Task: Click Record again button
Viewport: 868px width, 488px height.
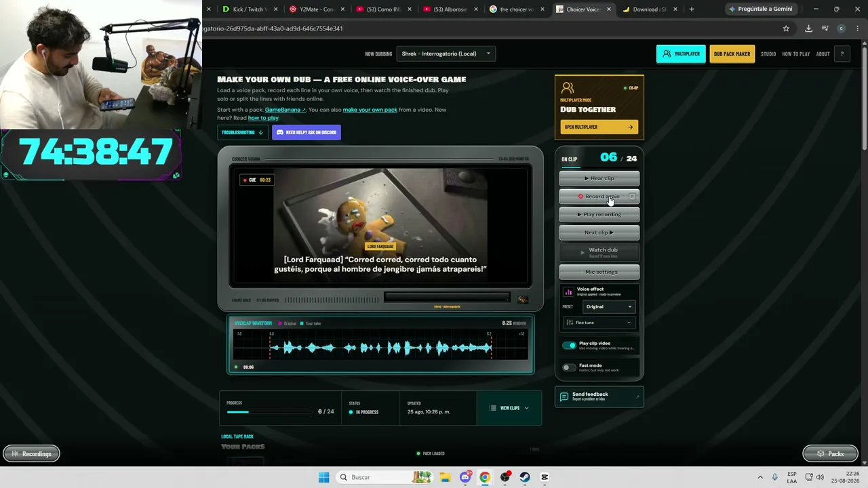Action: pyautogui.click(x=599, y=197)
